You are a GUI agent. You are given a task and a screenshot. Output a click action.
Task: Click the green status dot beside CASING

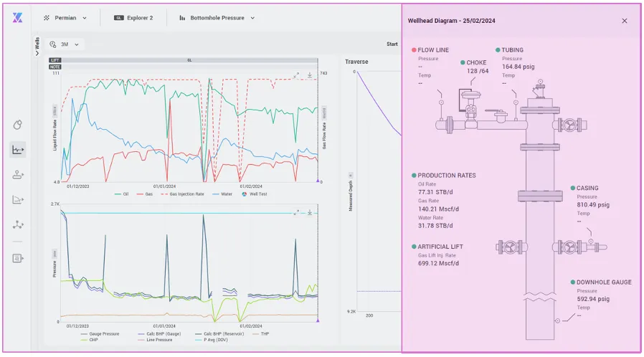point(572,188)
